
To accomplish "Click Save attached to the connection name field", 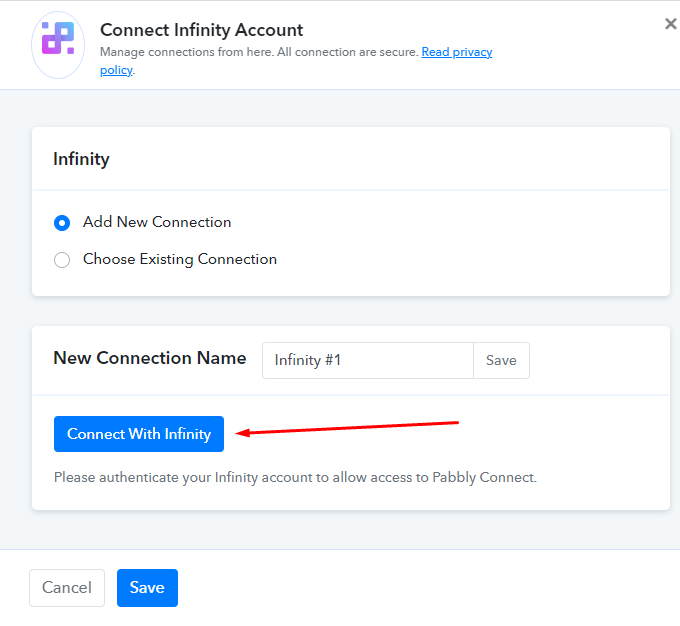I will [x=501, y=361].
